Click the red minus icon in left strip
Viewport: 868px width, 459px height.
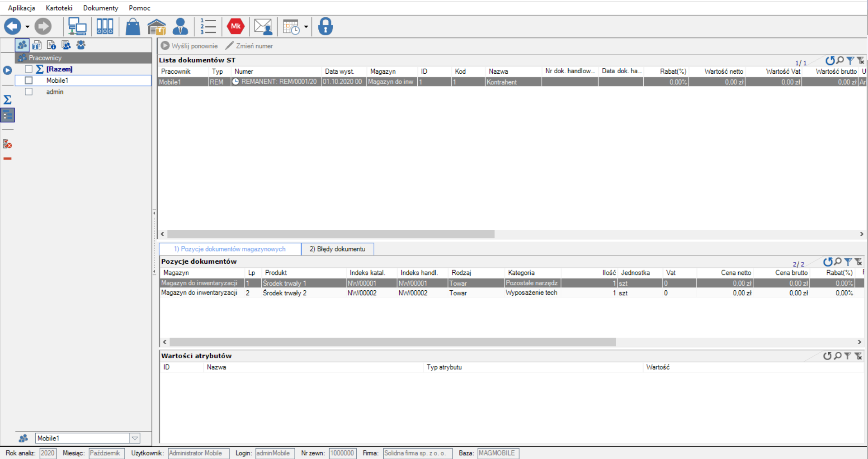click(7, 159)
